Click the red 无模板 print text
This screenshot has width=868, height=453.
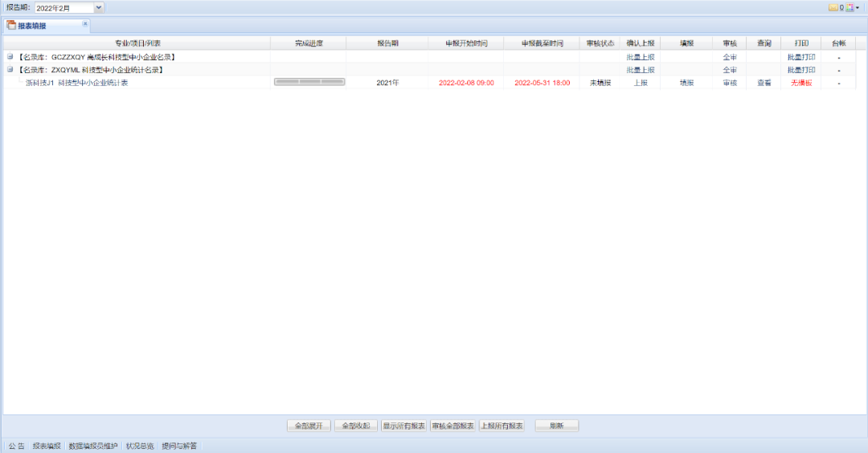coord(801,83)
